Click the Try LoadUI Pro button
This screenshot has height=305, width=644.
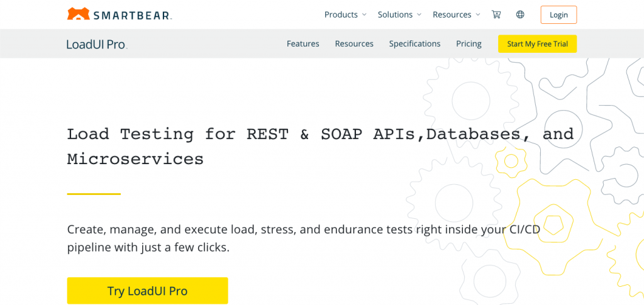click(x=147, y=291)
